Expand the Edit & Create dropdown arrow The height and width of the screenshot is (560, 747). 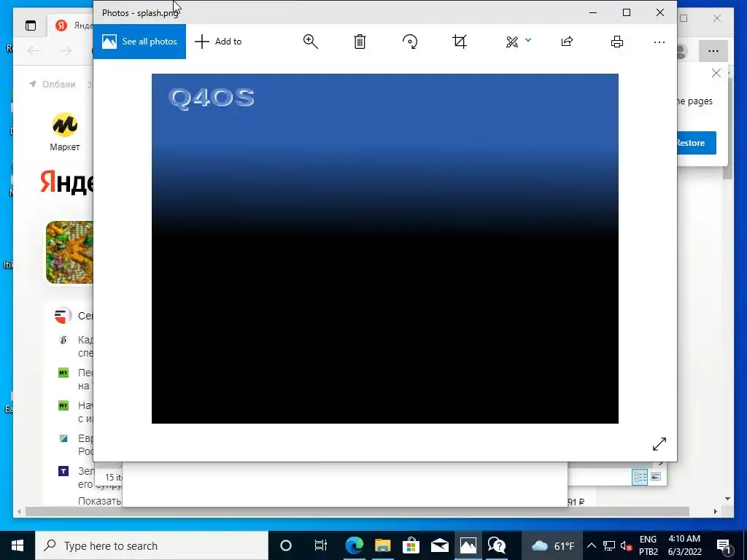pos(528,41)
